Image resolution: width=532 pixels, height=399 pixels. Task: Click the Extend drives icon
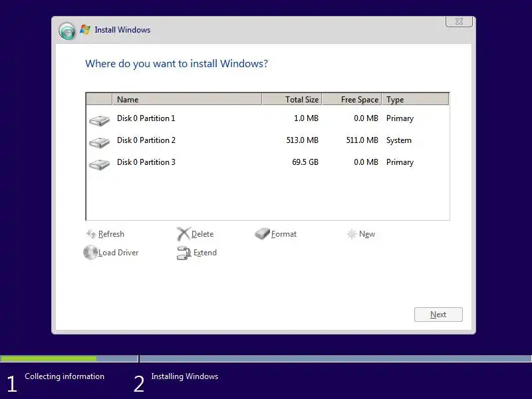tap(184, 253)
